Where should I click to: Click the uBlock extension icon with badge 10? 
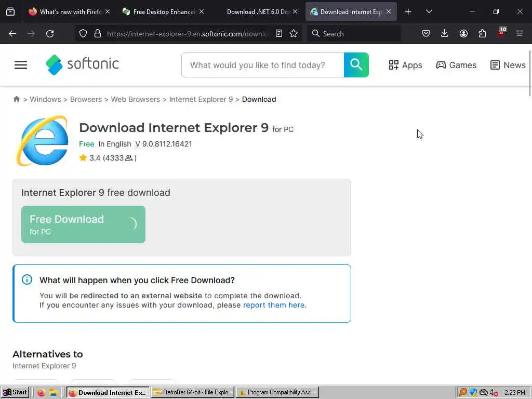[501, 33]
